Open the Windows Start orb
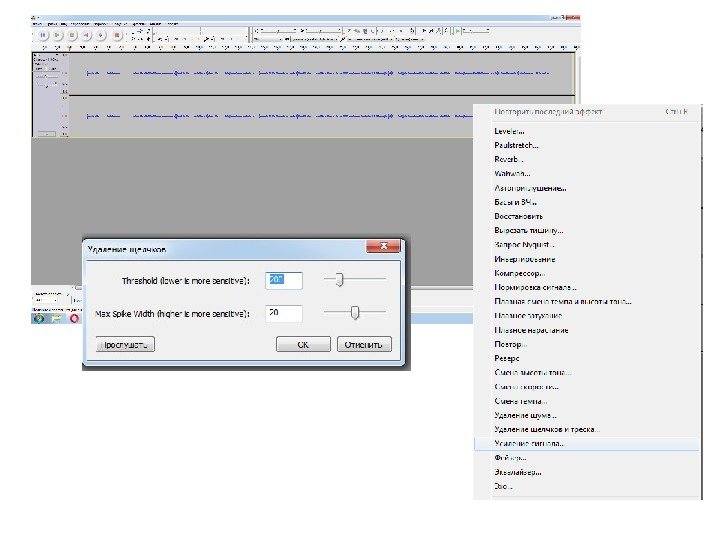Screen dimensions: 720x540 click(39, 318)
